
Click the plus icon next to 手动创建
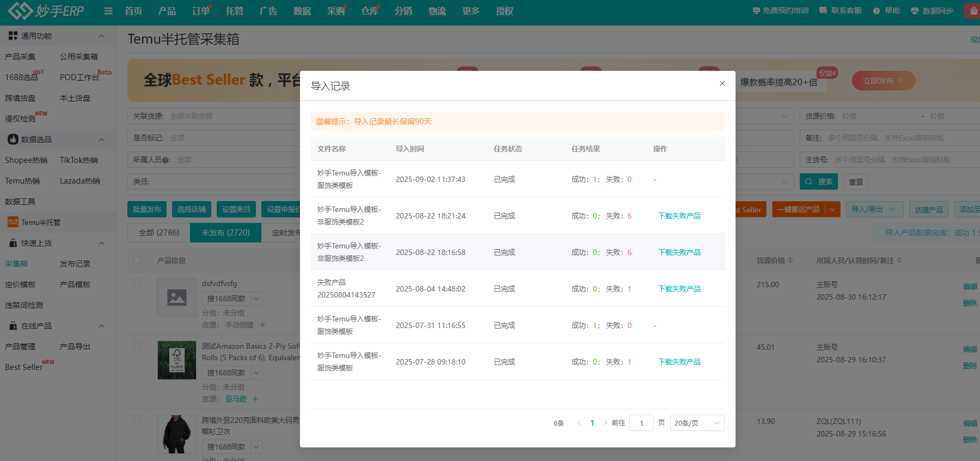point(262,325)
